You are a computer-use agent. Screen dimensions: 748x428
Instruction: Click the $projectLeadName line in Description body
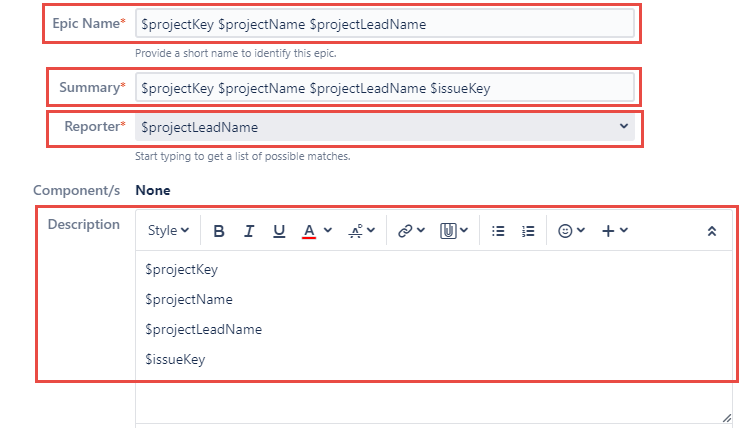(x=204, y=329)
